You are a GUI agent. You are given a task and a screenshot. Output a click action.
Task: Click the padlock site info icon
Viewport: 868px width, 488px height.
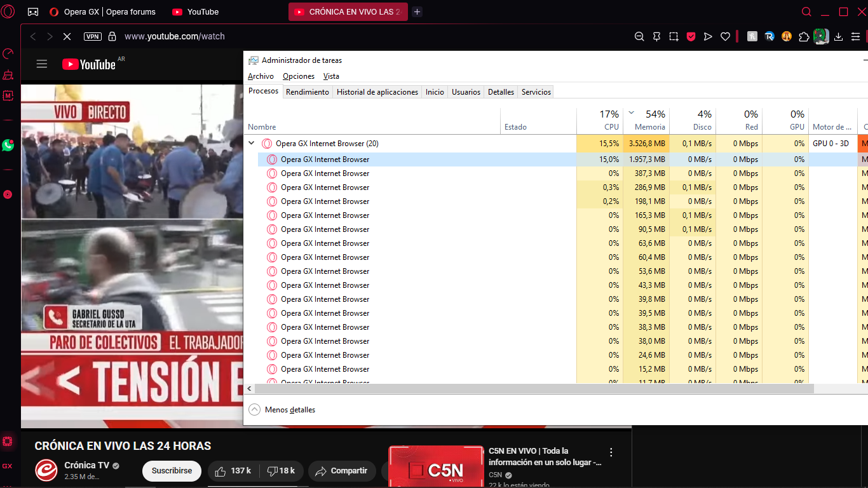(112, 37)
